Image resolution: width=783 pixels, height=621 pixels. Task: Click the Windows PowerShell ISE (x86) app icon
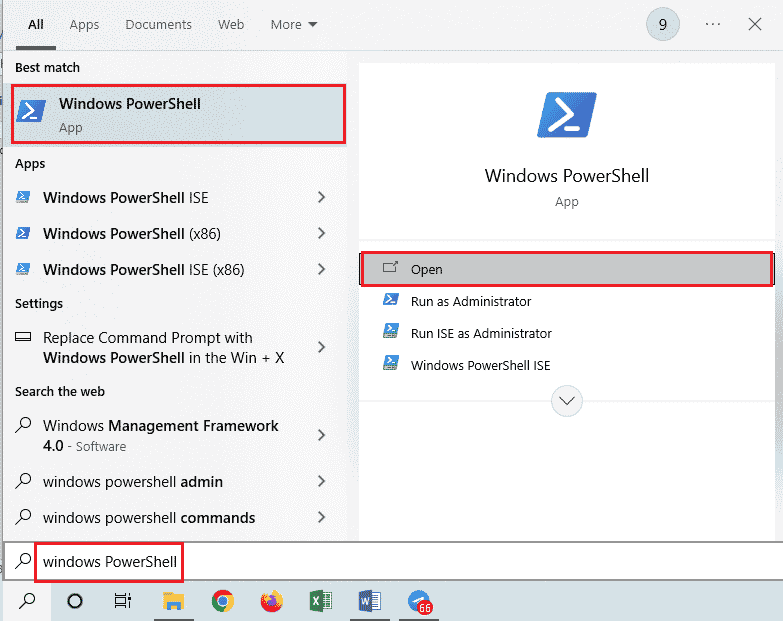pos(23,269)
